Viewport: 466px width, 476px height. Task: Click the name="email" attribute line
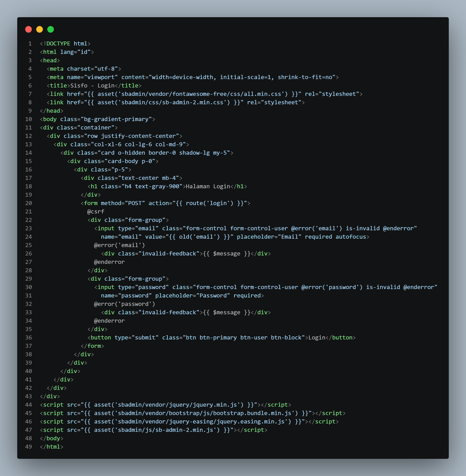tap(235, 237)
